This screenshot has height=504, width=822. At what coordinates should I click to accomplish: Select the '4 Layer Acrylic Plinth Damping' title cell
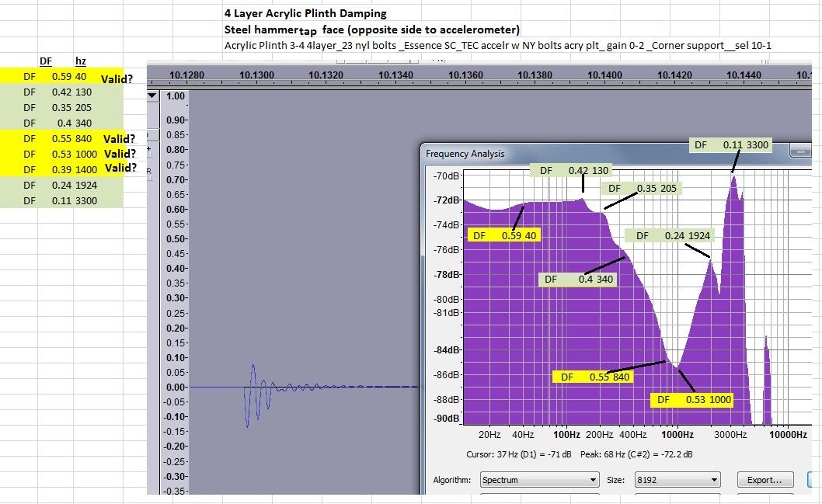pos(305,13)
